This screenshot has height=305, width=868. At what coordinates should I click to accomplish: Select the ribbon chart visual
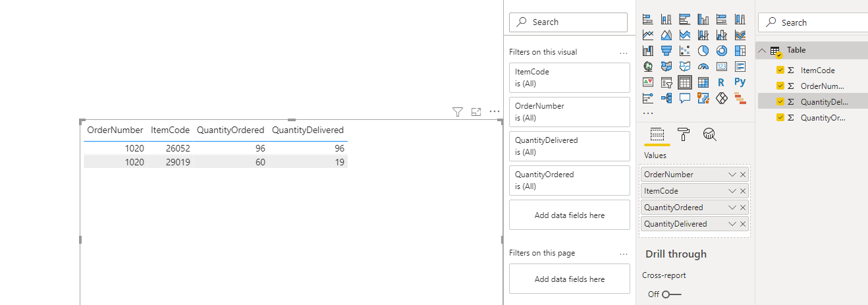coord(740,35)
